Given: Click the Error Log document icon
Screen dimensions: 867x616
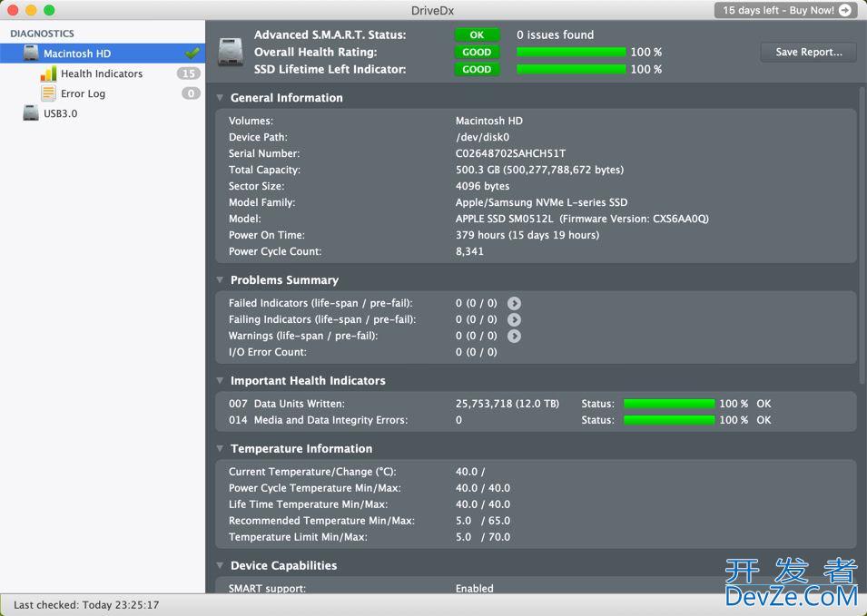Looking at the screenshot, I should point(49,93).
